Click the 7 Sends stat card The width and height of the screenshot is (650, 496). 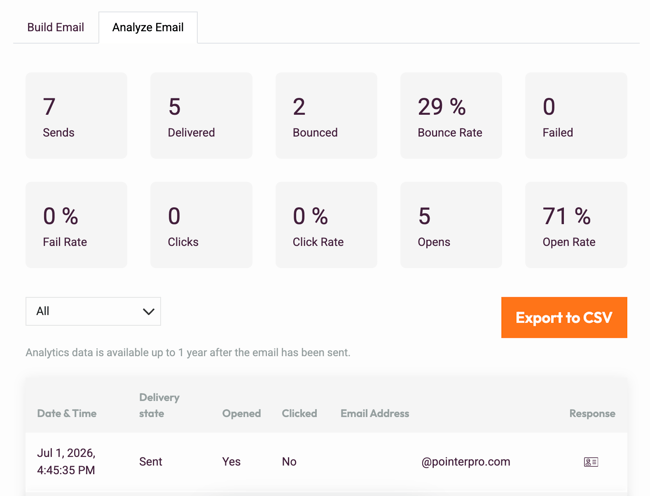76,116
